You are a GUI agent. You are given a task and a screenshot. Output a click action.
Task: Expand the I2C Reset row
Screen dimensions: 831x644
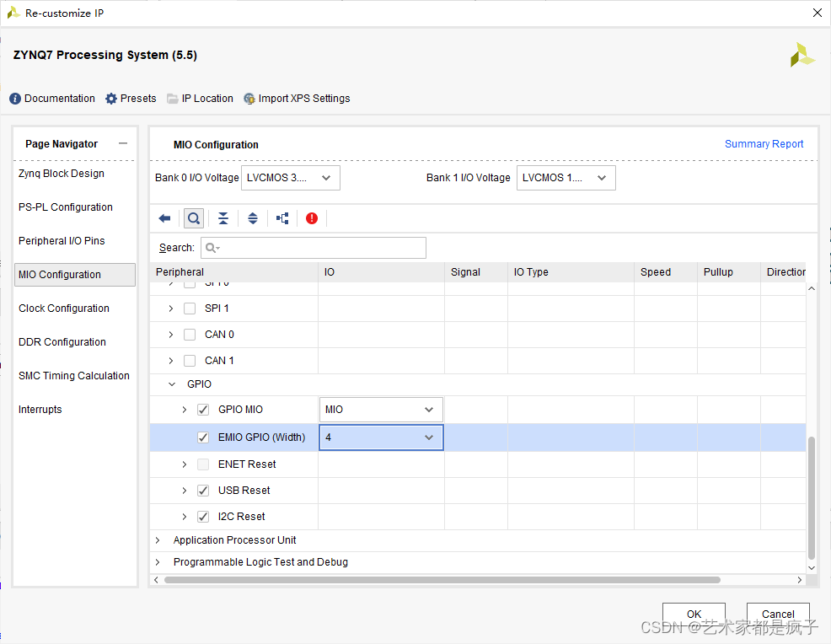pyautogui.click(x=184, y=517)
